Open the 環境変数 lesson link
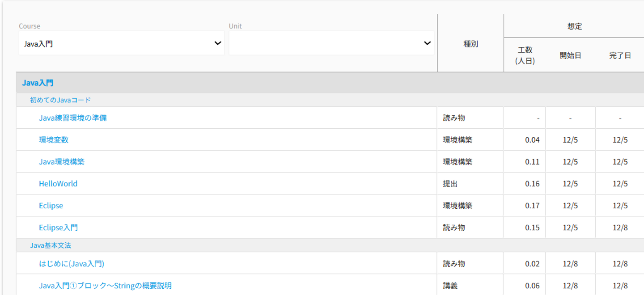 coord(54,140)
